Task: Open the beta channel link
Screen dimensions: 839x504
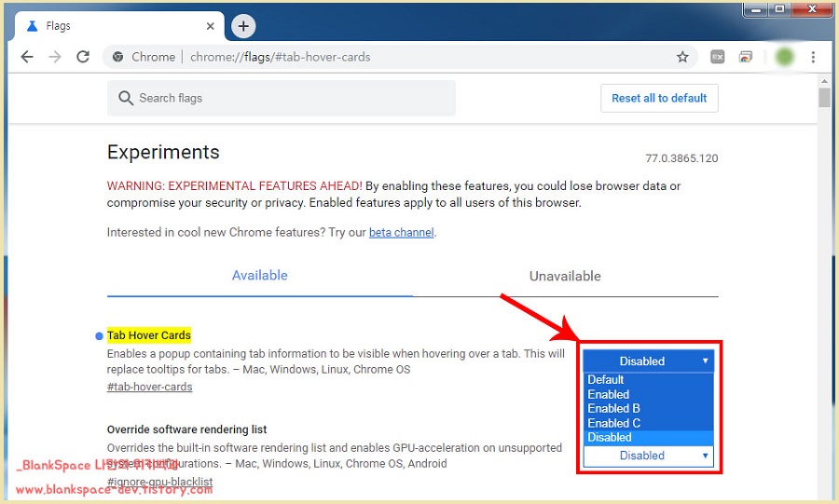Action: tap(401, 233)
